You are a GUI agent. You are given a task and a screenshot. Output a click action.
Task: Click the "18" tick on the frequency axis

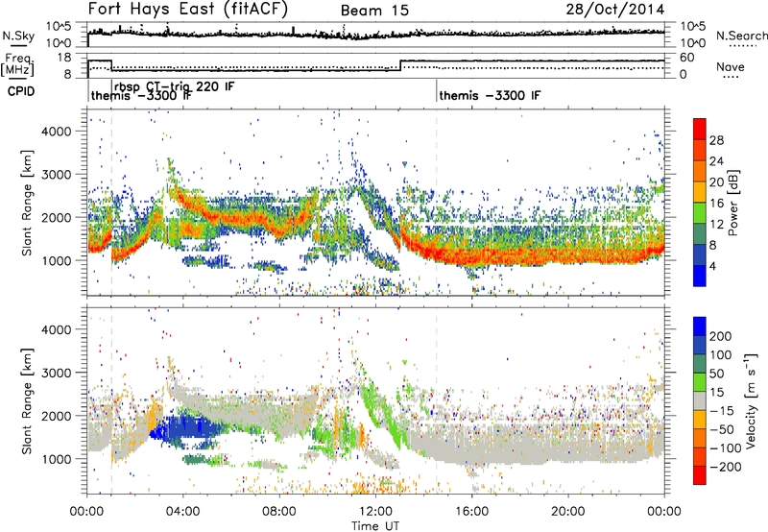tap(64, 58)
